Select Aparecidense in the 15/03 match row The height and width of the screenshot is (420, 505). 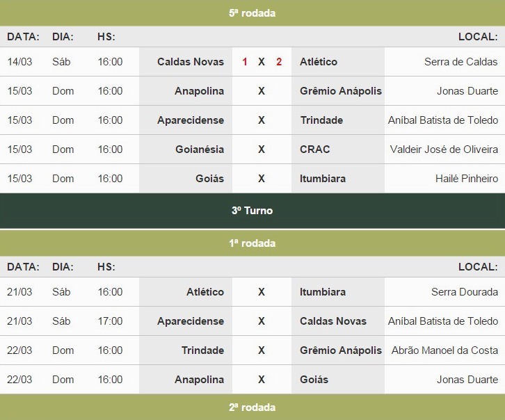191,120
